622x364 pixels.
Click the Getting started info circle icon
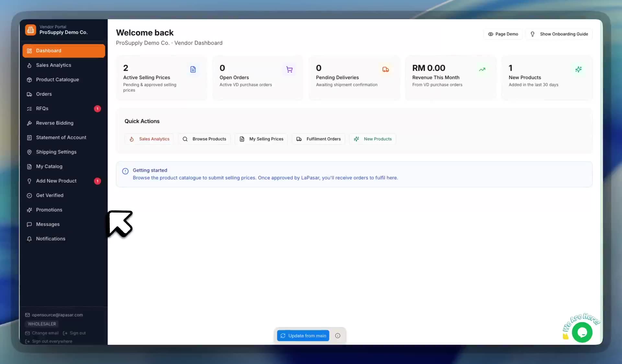(125, 171)
